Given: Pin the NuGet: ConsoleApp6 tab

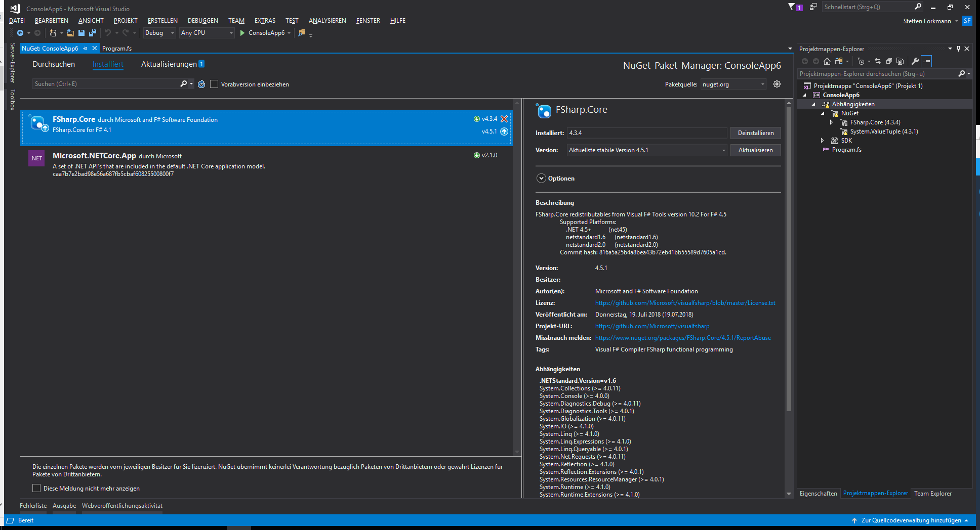Looking at the screenshot, I should (x=86, y=48).
